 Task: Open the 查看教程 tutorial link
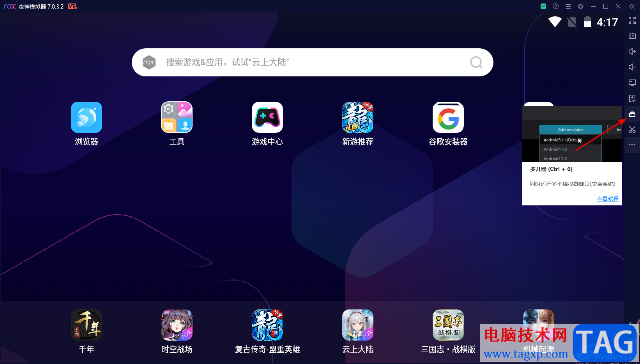point(607,199)
